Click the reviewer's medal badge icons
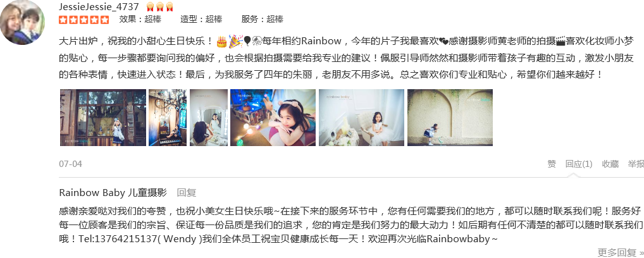This screenshot has height=258, width=644. tap(160, 6)
